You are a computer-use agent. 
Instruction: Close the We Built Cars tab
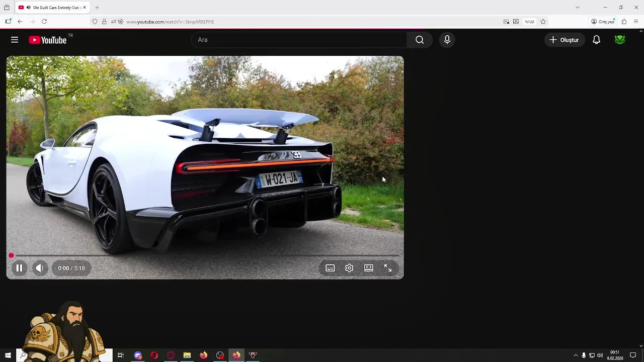[x=85, y=8]
